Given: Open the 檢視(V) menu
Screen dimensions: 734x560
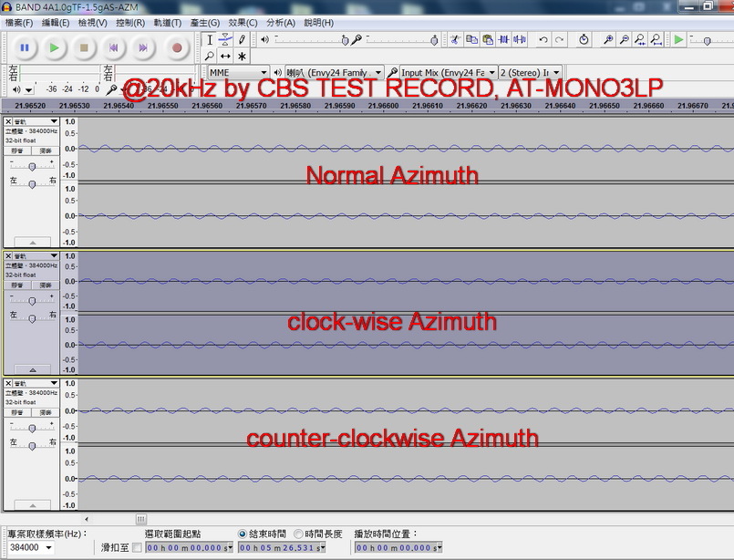Looking at the screenshot, I should tap(93, 23).
